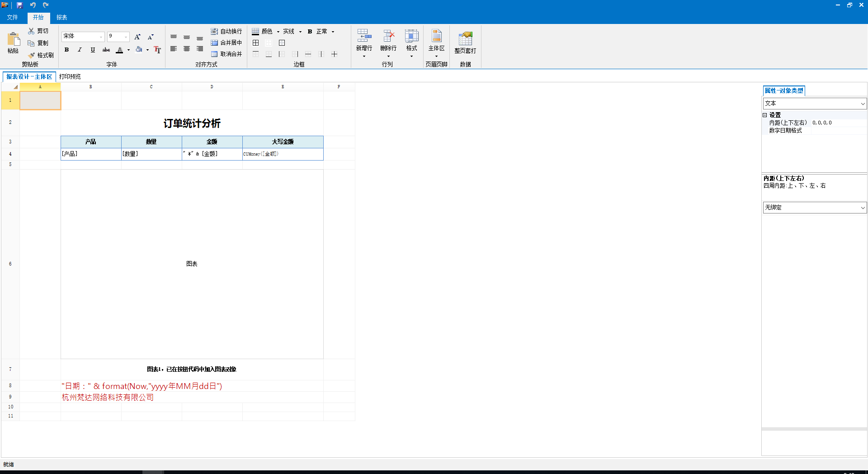The height and width of the screenshot is (474, 868).
Task: Click the Cut (剪切) button
Action: click(x=38, y=31)
